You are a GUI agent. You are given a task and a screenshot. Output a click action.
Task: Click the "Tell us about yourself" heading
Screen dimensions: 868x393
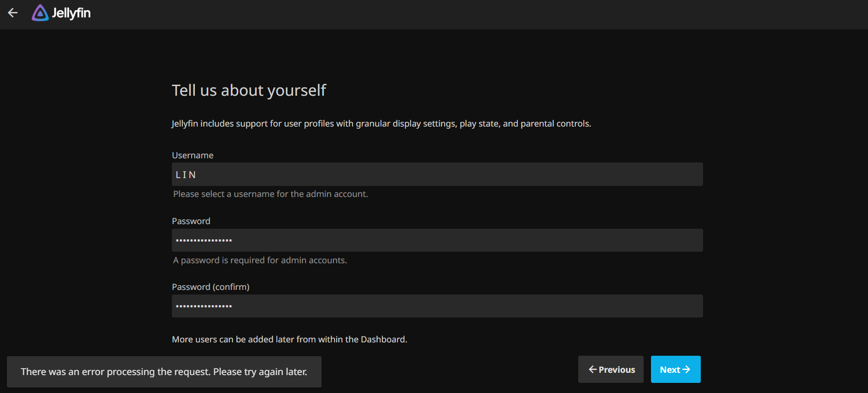(249, 90)
